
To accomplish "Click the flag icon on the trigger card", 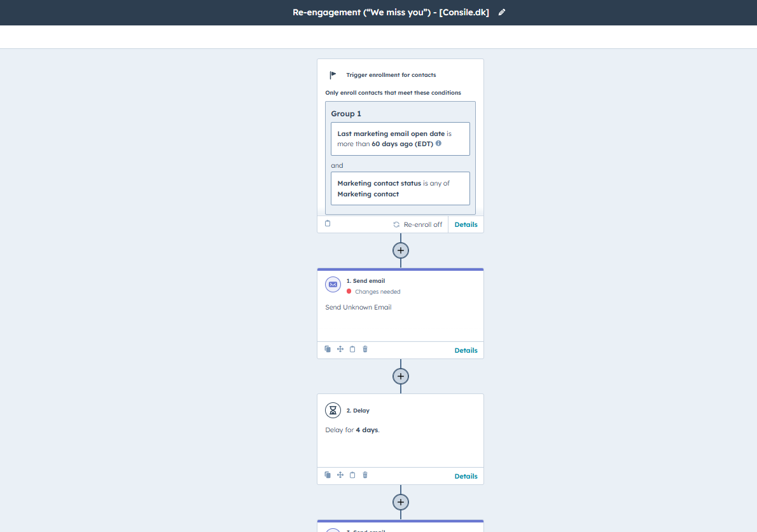I will coord(332,74).
